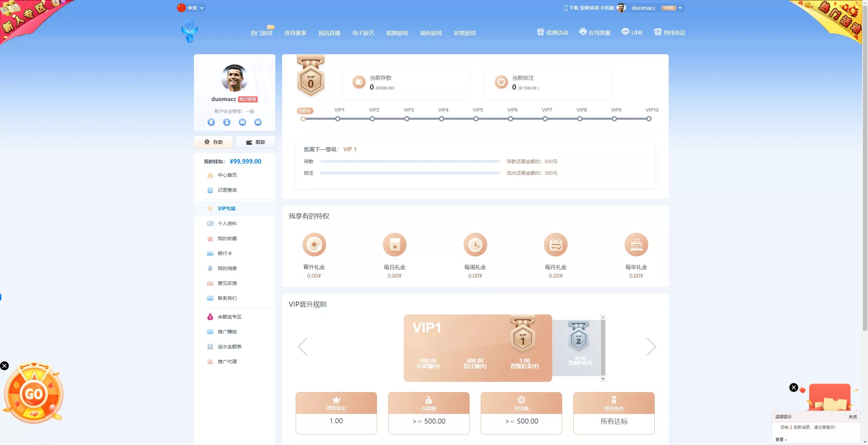Close the floating GO wheel widget
Viewport: 868px width, 445px height.
pos(4,366)
